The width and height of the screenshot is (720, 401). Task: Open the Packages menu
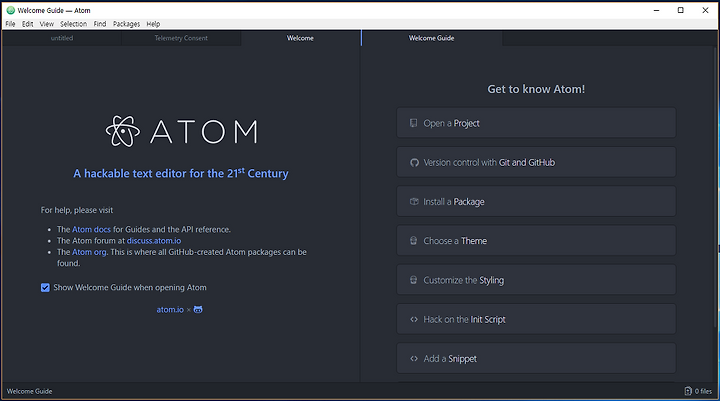126,24
